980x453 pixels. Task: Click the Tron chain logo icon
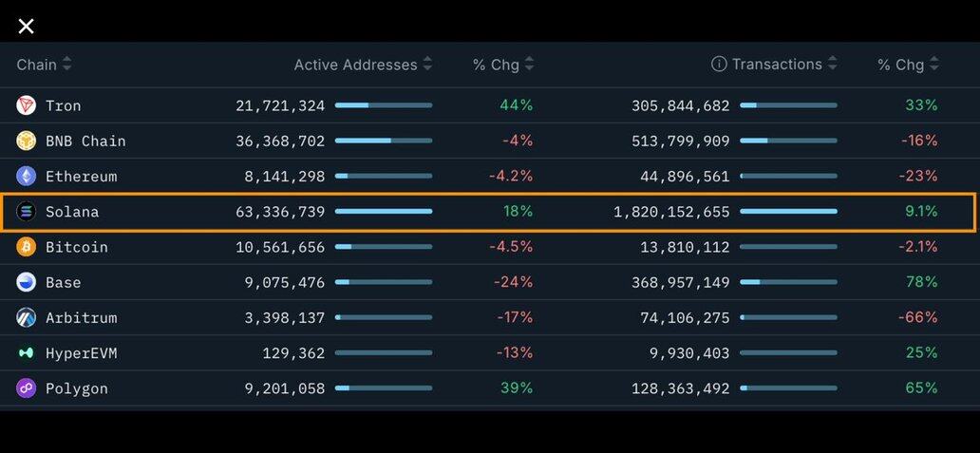[27, 105]
